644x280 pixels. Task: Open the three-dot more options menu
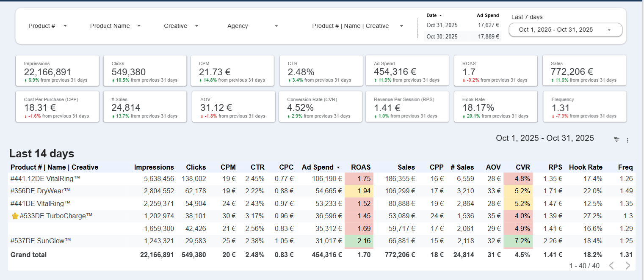[627, 140]
